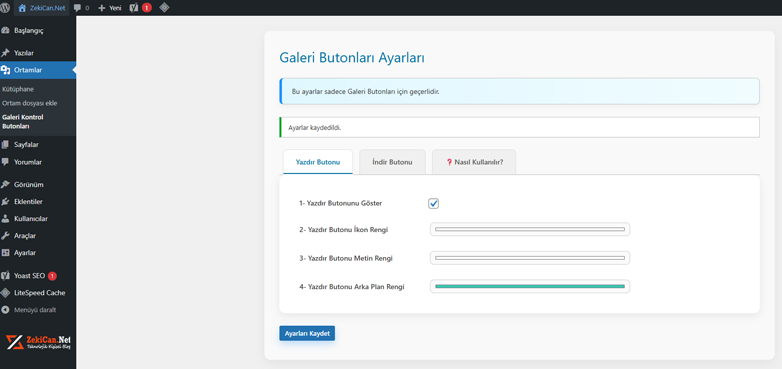Open the Yazdır Butonu İkon Rengi color picker
The width and height of the screenshot is (782, 369).
click(530, 229)
